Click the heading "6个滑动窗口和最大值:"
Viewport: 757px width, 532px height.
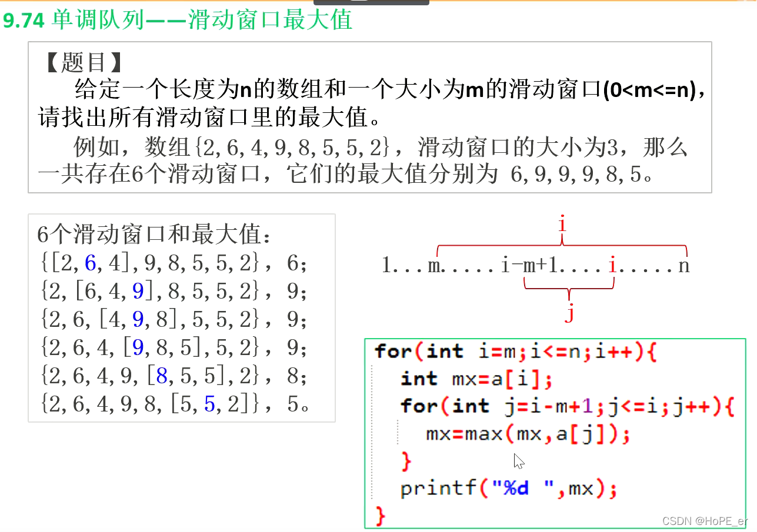[155, 235]
